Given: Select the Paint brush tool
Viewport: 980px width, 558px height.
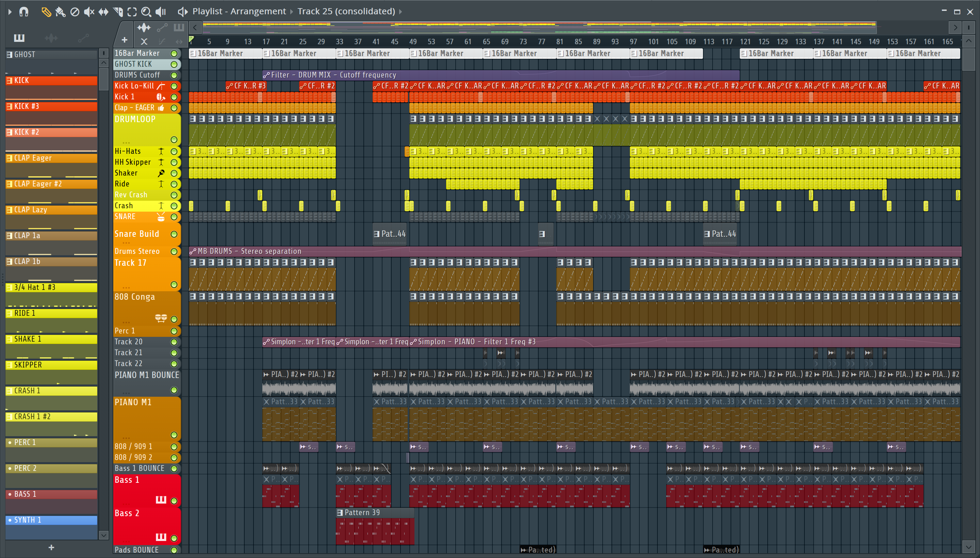Looking at the screenshot, I should pyautogui.click(x=60, y=12).
